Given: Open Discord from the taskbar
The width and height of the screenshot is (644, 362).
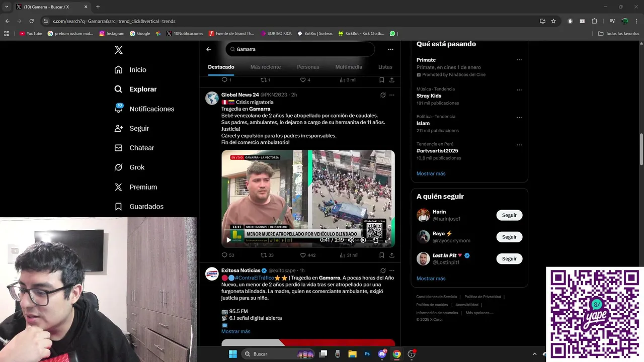Looking at the screenshot, I should tap(382, 354).
